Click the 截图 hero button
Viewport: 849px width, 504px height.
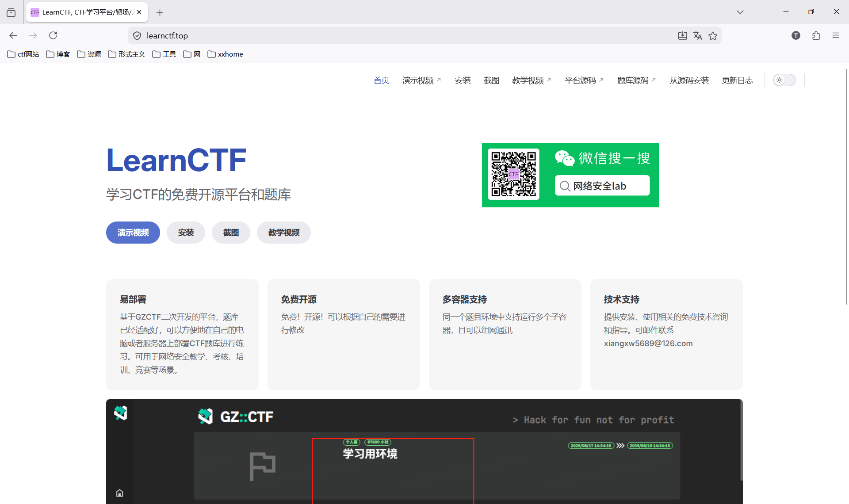point(231,233)
